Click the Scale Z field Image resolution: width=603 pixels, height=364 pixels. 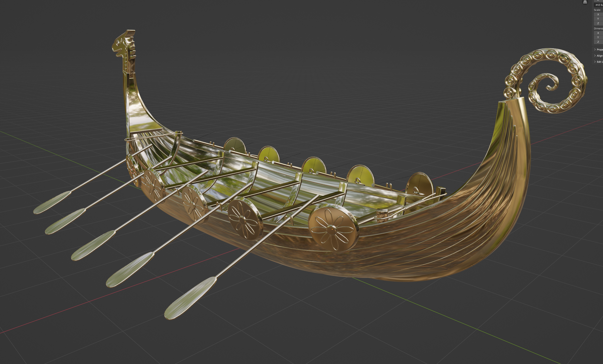point(599,23)
